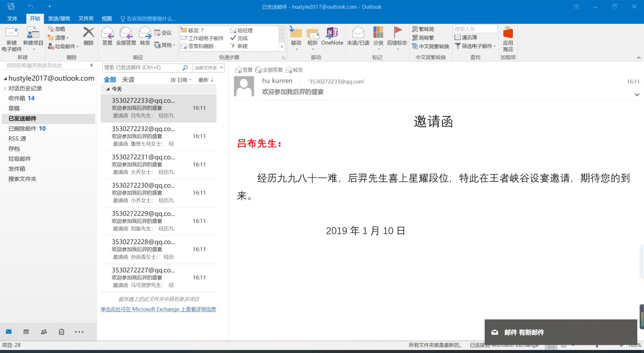644x353 pixels.
Task: Open the 按日期 sort dropdown
Action: point(180,80)
